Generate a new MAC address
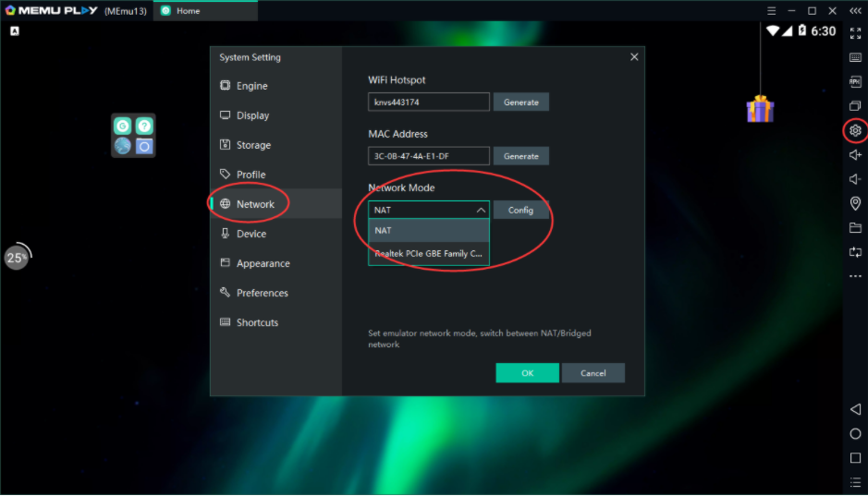The height and width of the screenshot is (496, 868). point(520,156)
